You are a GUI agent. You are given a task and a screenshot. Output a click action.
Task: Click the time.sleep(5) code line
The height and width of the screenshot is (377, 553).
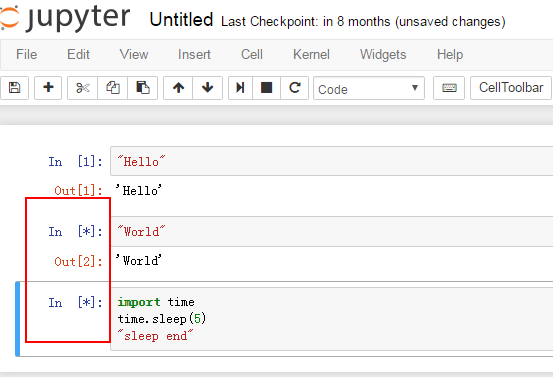click(162, 319)
